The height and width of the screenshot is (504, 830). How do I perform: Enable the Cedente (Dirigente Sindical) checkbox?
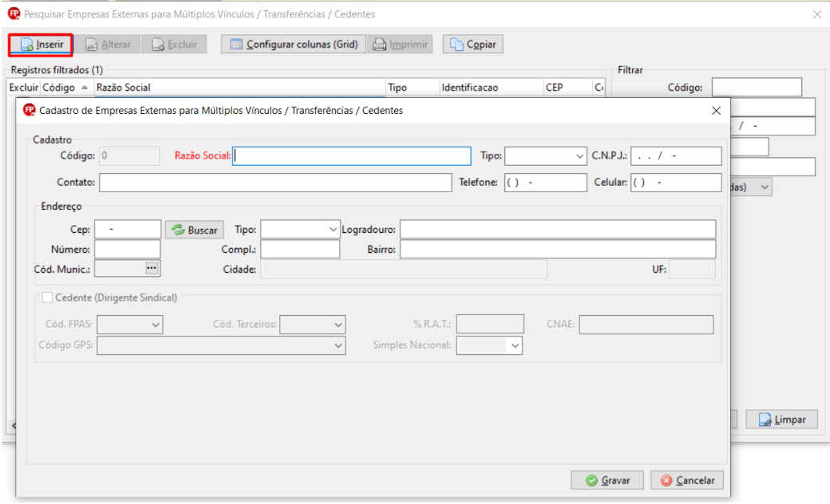coord(47,297)
